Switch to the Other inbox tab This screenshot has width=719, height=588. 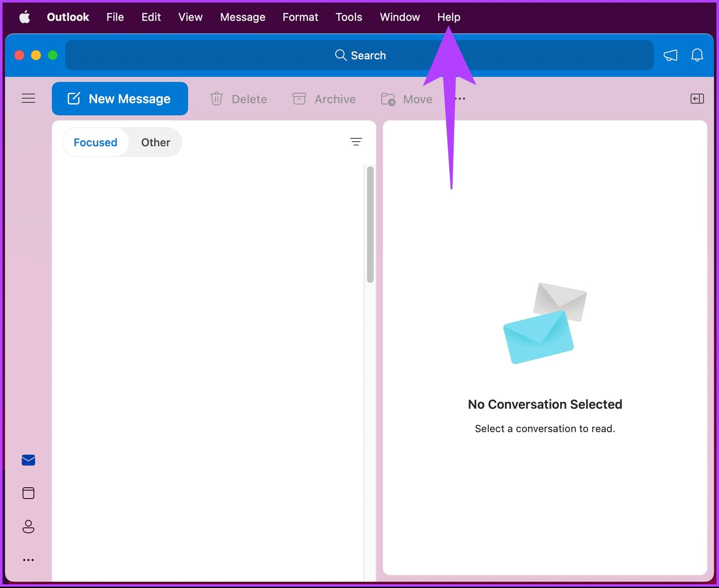pyautogui.click(x=156, y=142)
